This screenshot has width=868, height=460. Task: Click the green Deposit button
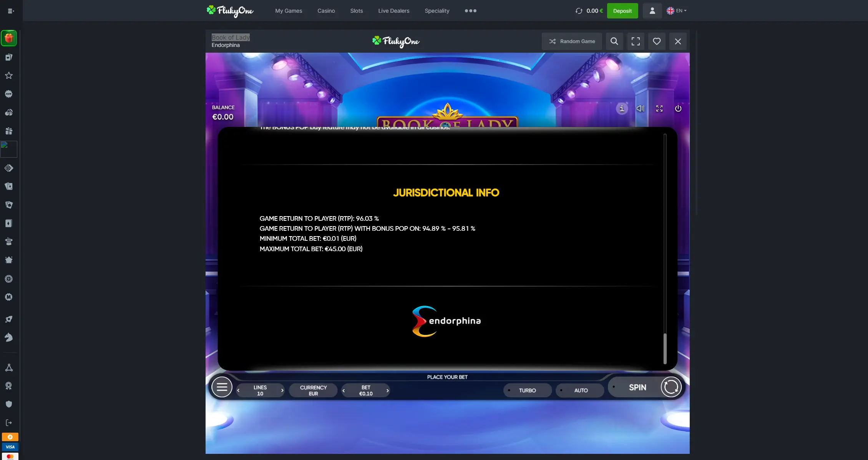coord(622,11)
